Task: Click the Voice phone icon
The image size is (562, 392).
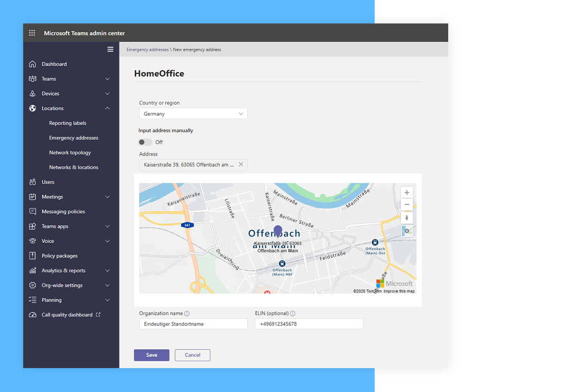Action: (x=32, y=241)
